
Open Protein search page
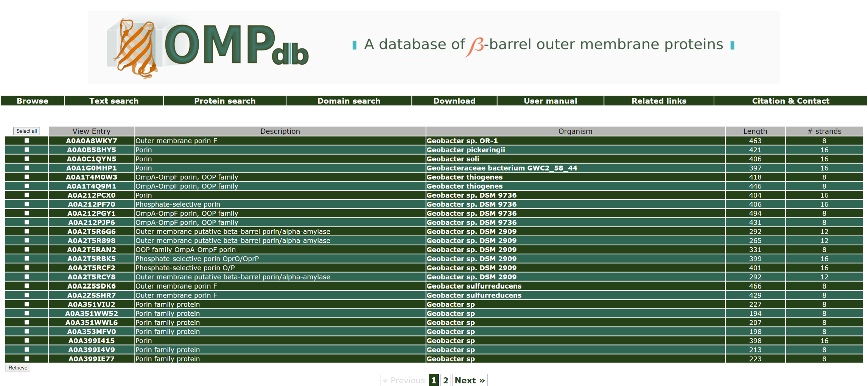point(225,101)
